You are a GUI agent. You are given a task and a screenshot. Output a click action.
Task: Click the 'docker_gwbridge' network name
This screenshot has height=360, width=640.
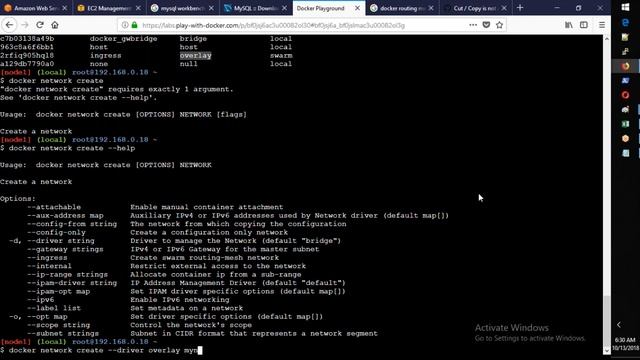(124, 39)
